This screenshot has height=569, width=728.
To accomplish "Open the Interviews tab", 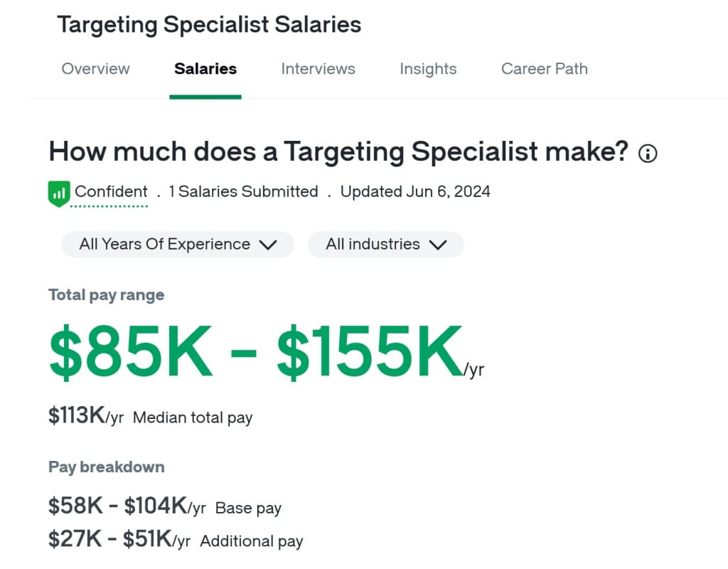I will coord(318,69).
